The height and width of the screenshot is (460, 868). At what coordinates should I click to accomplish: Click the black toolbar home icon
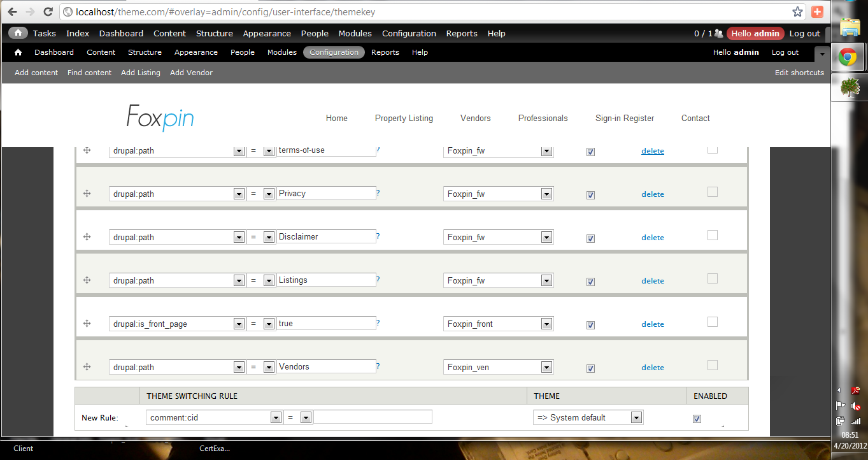pos(18,52)
